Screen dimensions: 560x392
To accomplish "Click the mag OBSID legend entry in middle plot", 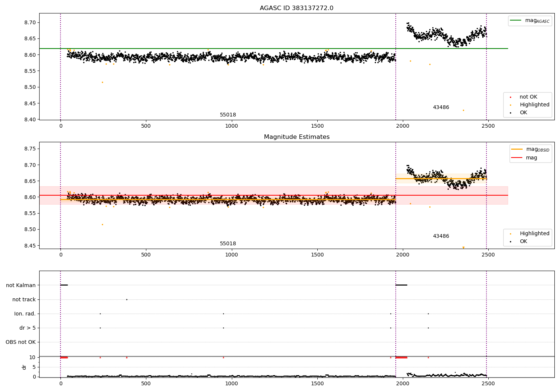I will 531,149.
